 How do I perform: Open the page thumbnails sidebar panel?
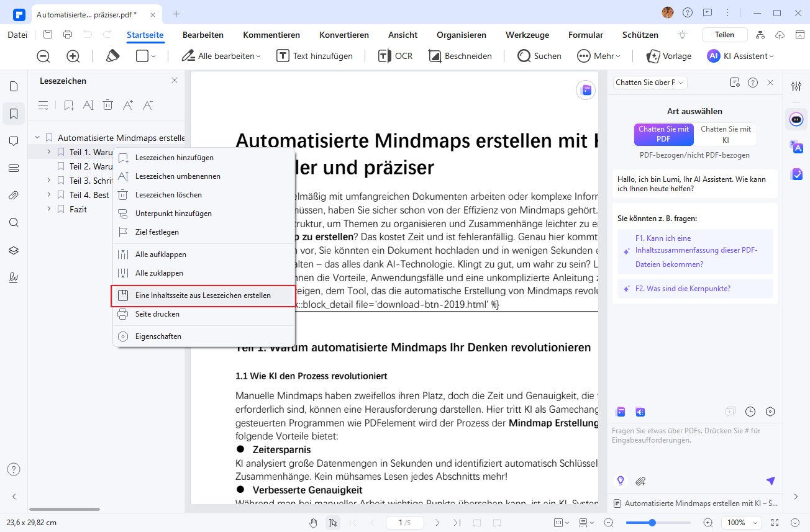pyautogui.click(x=14, y=86)
